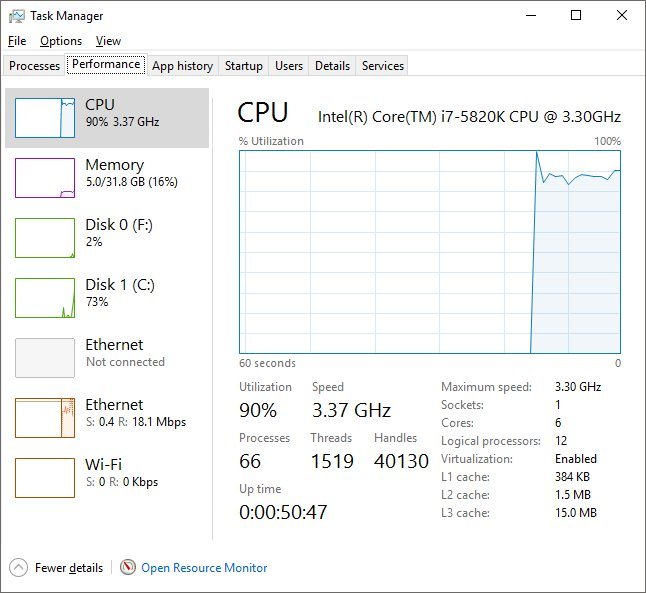Screen dimensions: 646x593
Task: Click the CPU utilization graph area
Action: coord(430,252)
